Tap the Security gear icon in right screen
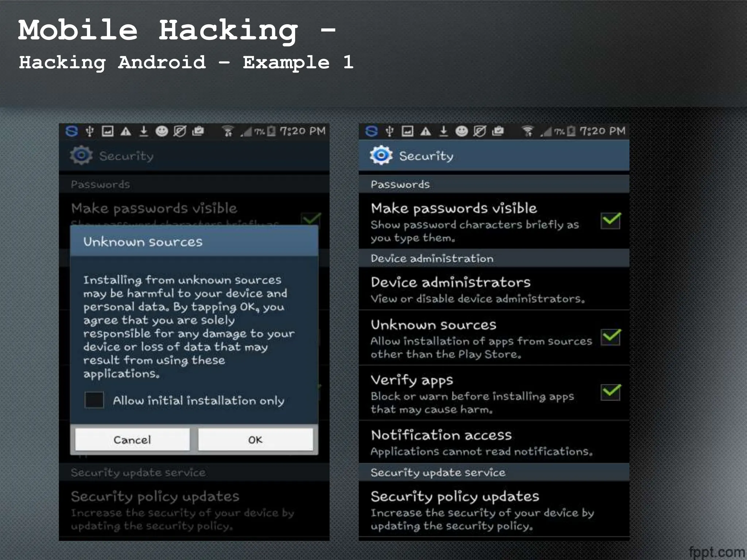Screen dimensions: 747x560 [x=381, y=155]
